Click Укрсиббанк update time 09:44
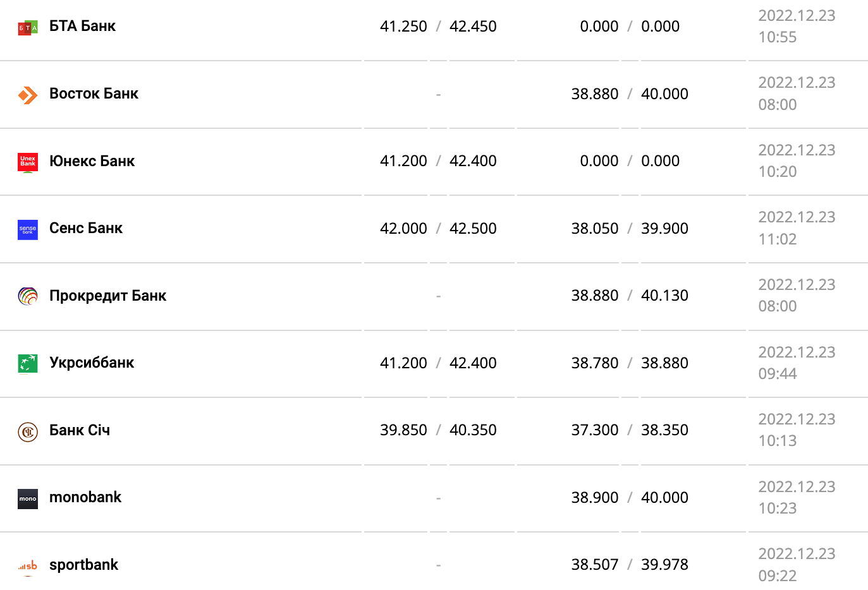Image resolution: width=868 pixels, height=590 pixels. point(778,374)
